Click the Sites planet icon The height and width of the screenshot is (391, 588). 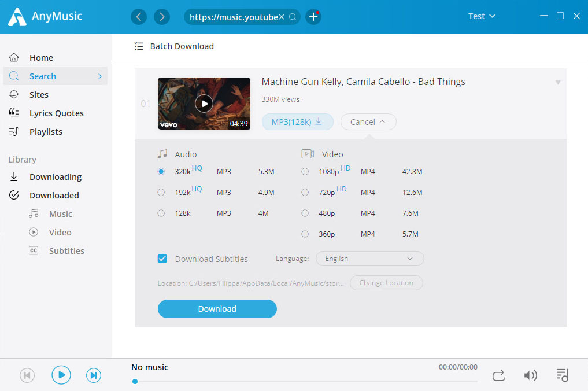point(14,94)
